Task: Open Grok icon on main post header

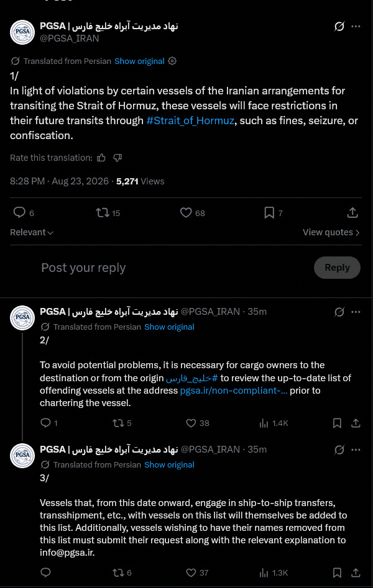Action: point(339,26)
